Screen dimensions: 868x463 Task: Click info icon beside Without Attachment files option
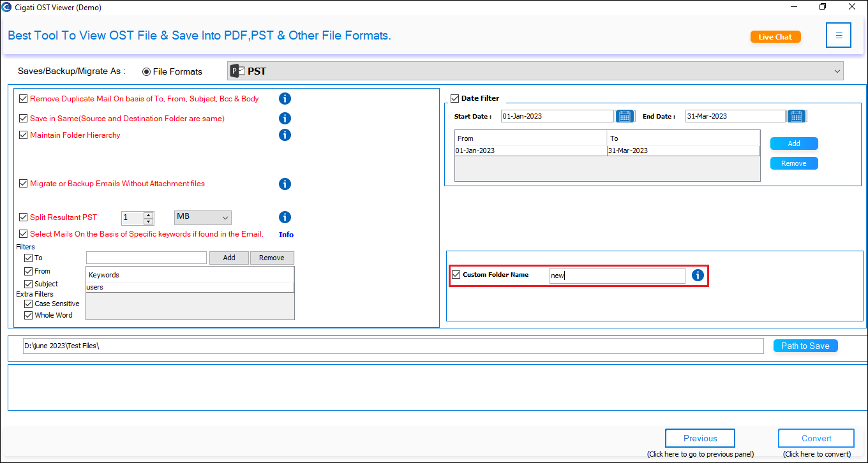click(x=285, y=184)
